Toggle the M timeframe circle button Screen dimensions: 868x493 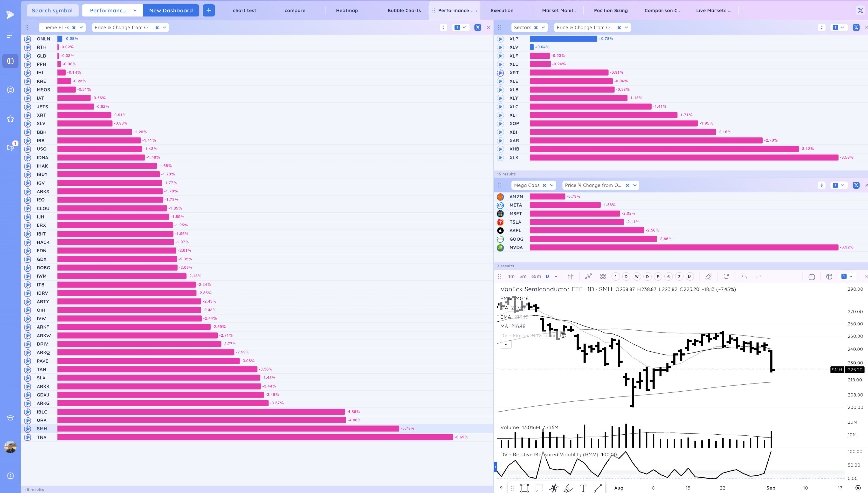click(x=689, y=276)
